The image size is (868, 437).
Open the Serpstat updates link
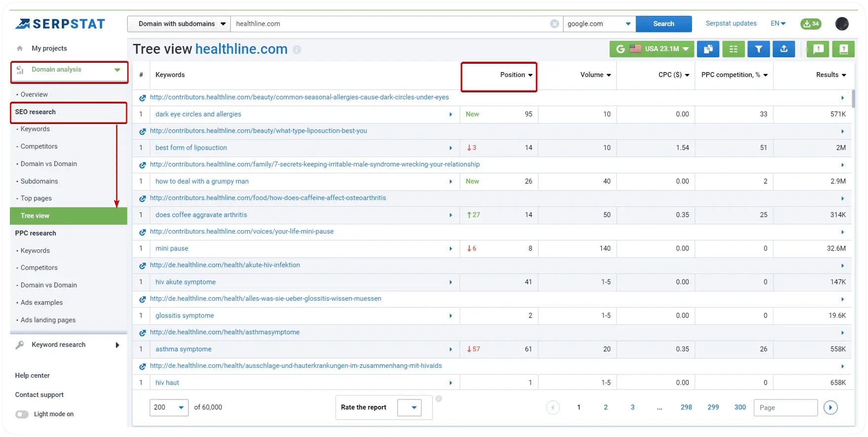coord(731,24)
